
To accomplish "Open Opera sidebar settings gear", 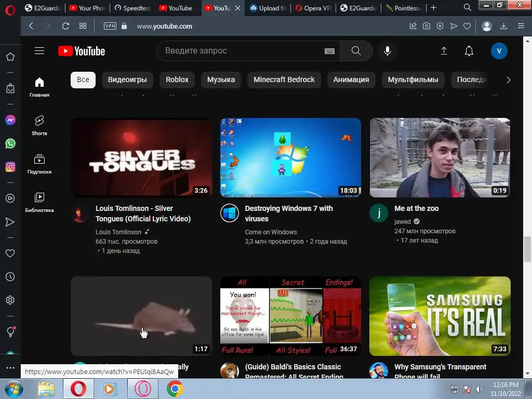I will 10,300.
